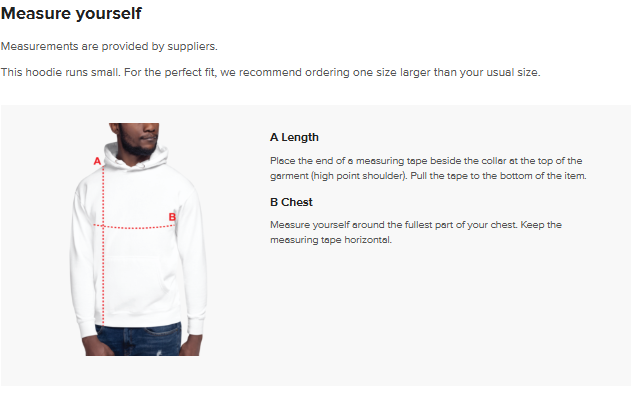Select the "A Length" heading
The height and width of the screenshot is (401, 633).
coord(294,137)
